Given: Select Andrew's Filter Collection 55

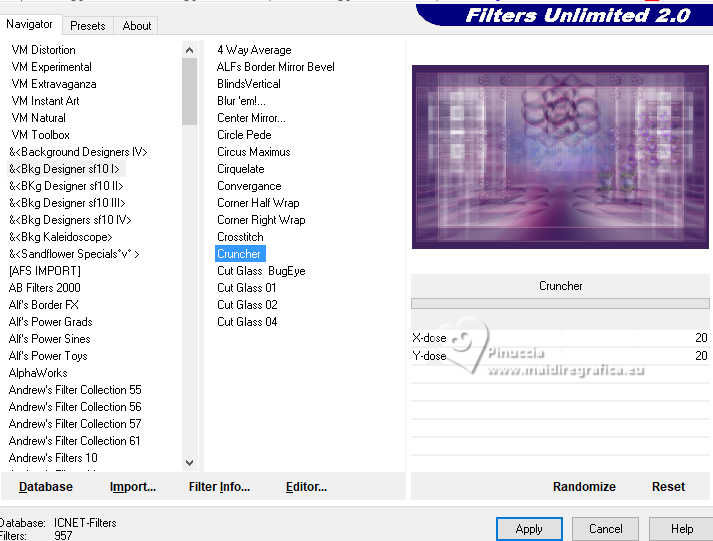Looking at the screenshot, I should pos(75,390).
